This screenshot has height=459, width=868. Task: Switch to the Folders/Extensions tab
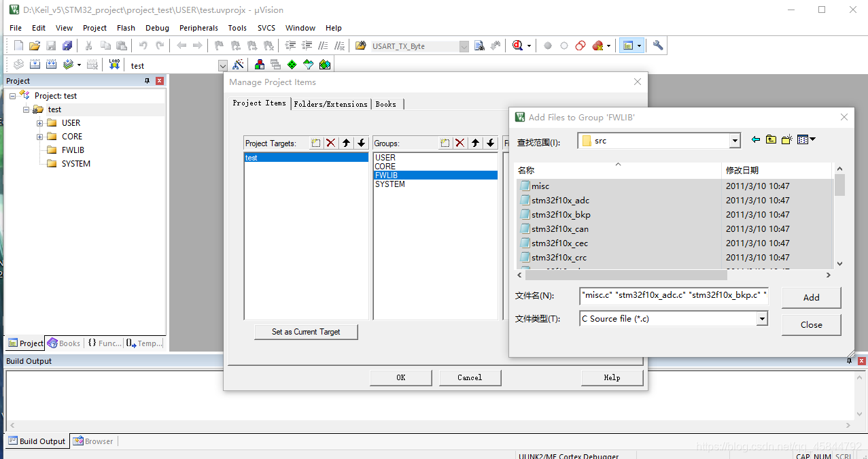click(330, 104)
